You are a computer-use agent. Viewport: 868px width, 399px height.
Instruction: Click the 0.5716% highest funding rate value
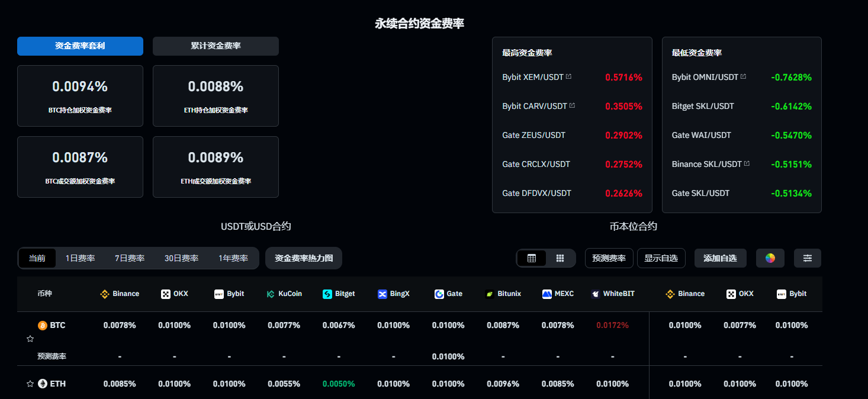(x=623, y=78)
